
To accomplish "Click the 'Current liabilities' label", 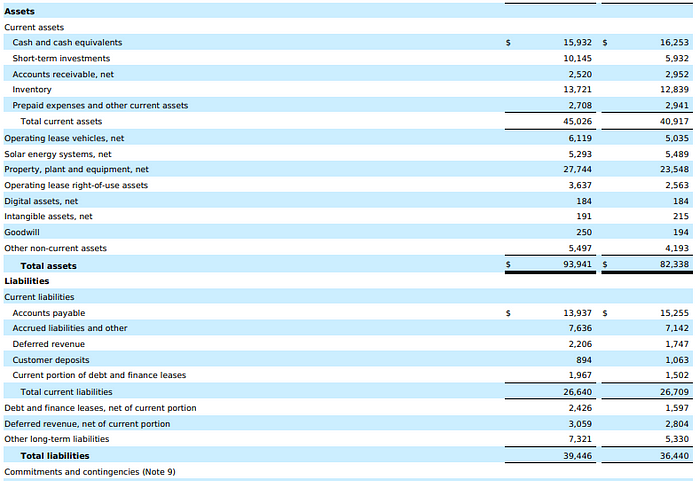I will click(x=39, y=297).
